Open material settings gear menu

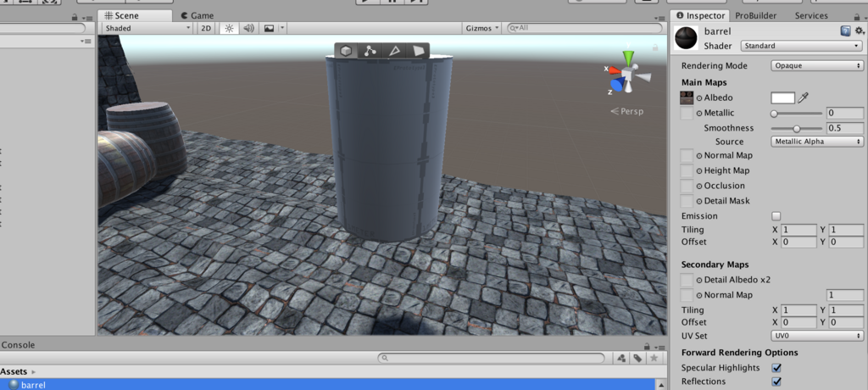click(x=860, y=31)
